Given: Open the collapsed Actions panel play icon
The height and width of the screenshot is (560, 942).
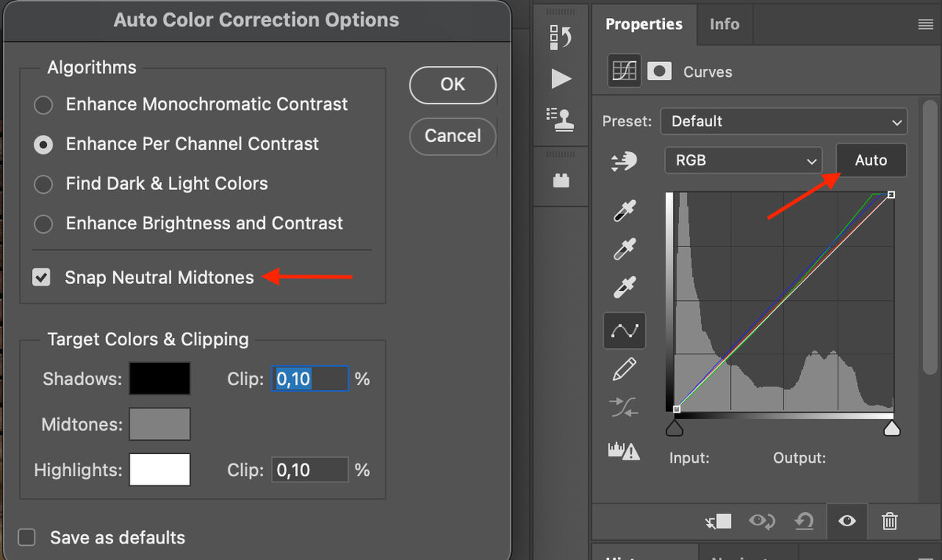Looking at the screenshot, I should pos(560,78).
